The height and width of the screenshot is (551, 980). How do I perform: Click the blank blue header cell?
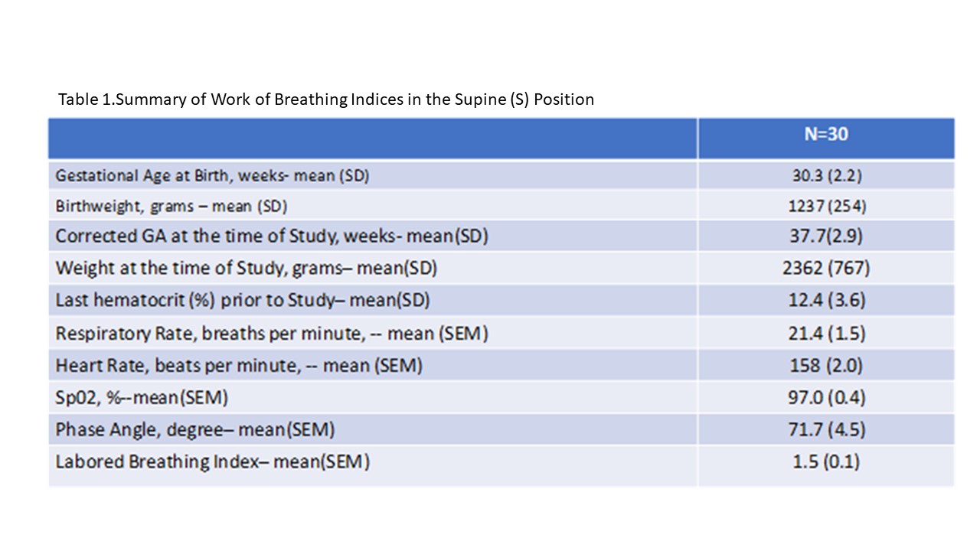[x=373, y=138]
